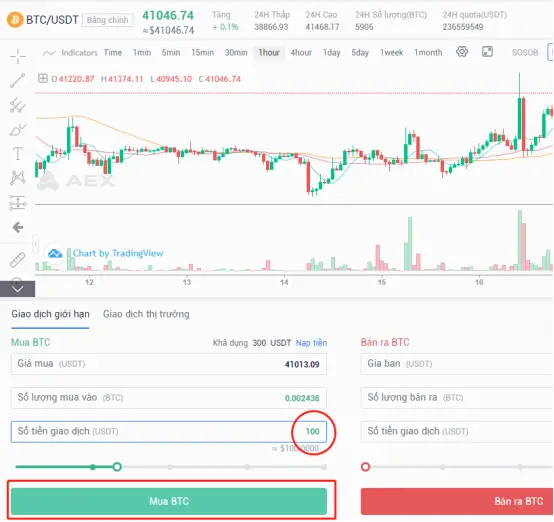Image resolution: width=554 pixels, height=522 pixels.
Task: Select the 30min interval
Action: tap(236, 53)
